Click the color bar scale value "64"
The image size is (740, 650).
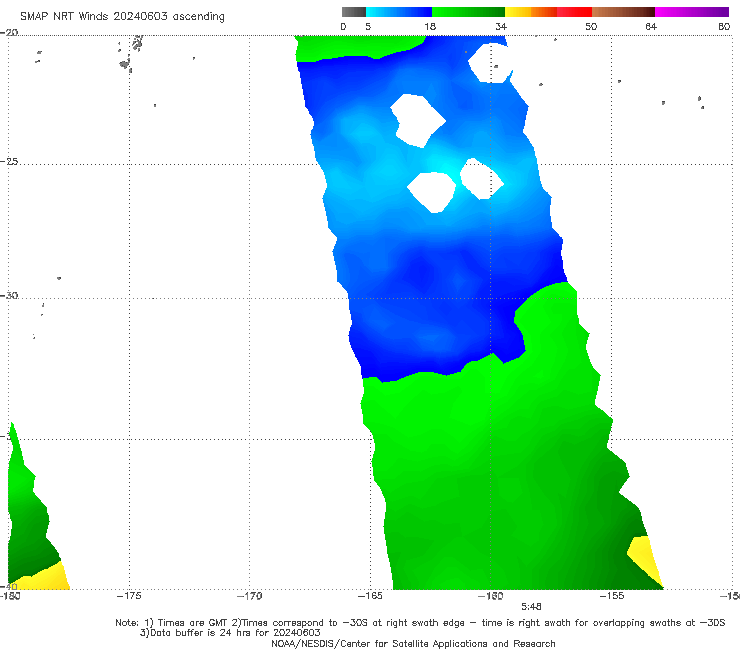point(651,26)
